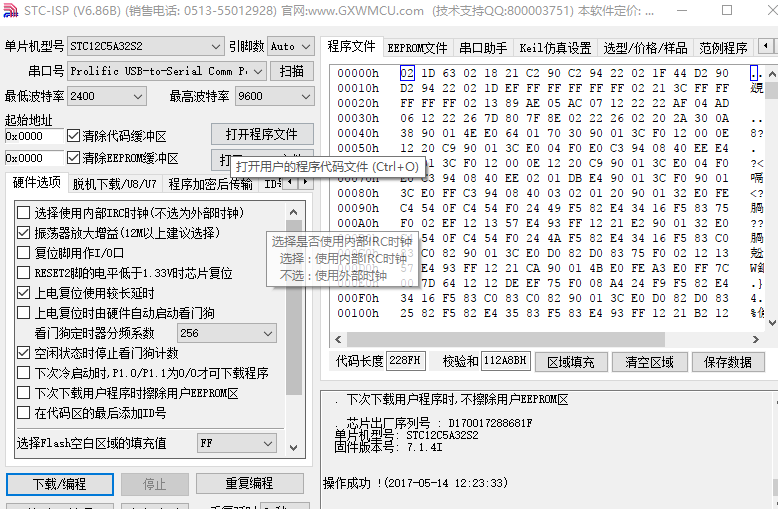Screen dimensions: 778x509
Task: Click hex view horizontal scroll right arrow
Action: click(x=755, y=339)
